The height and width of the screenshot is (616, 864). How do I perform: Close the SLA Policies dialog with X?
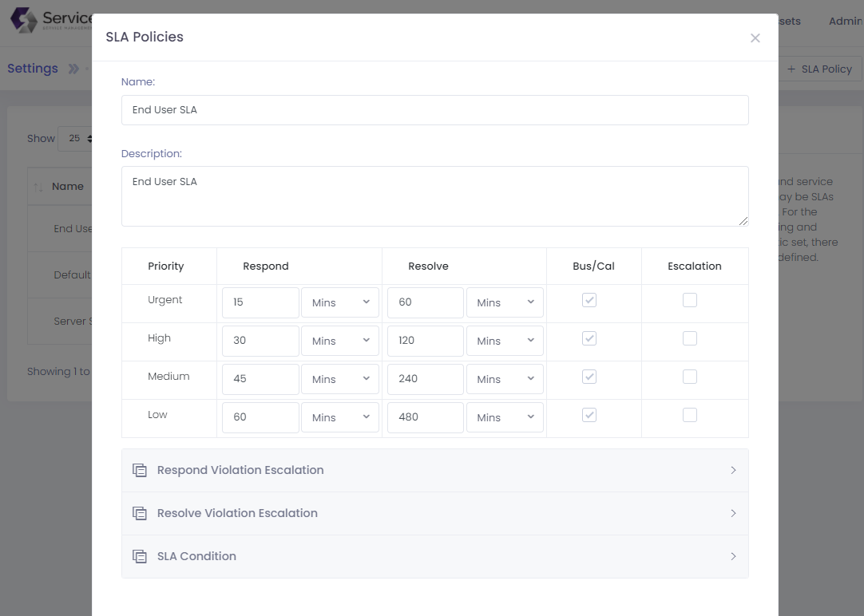(x=755, y=38)
